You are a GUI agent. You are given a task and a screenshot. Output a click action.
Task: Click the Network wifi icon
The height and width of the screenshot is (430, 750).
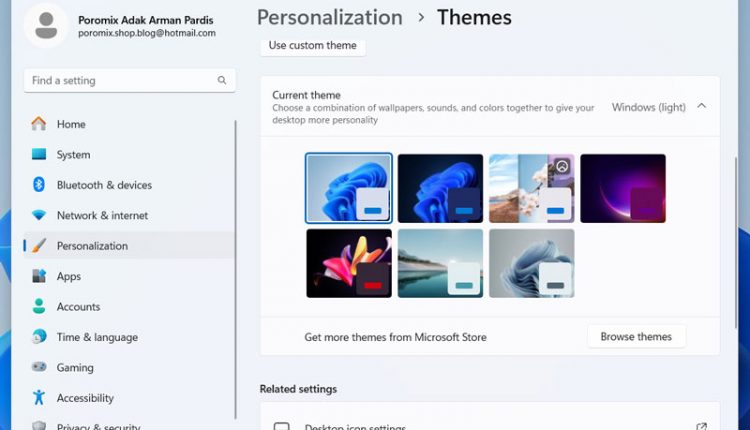click(x=39, y=215)
